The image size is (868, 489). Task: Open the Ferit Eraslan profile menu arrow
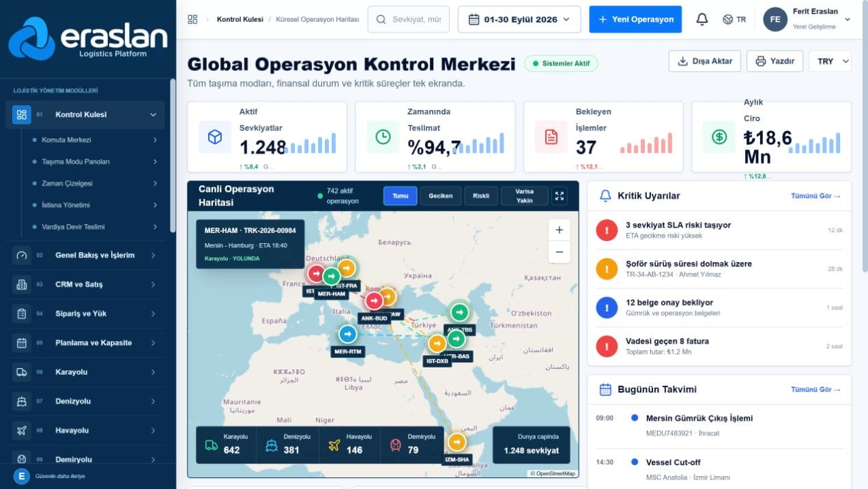(x=848, y=20)
